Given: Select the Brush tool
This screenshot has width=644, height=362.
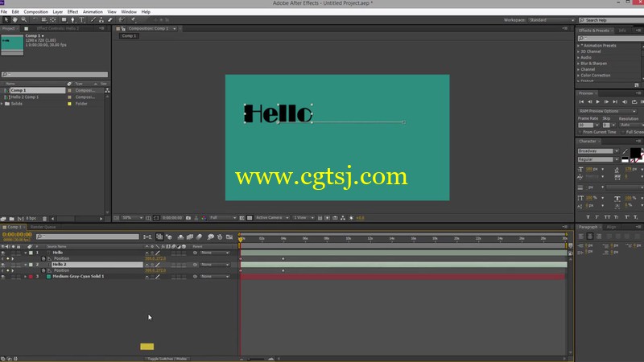Looking at the screenshot, I should tap(93, 19).
